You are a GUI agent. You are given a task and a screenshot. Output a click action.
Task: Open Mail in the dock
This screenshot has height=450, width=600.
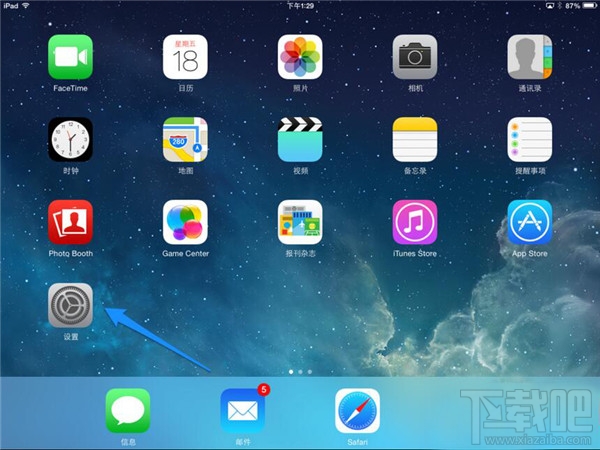click(x=243, y=411)
